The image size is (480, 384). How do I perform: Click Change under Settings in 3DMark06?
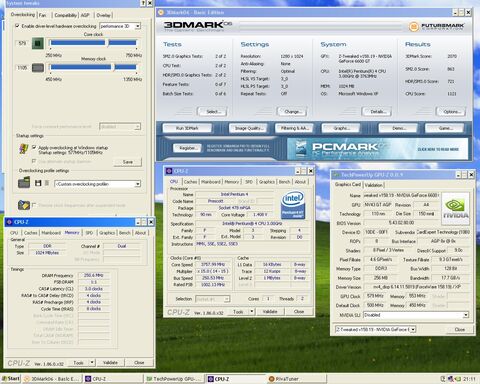pos(292,112)
